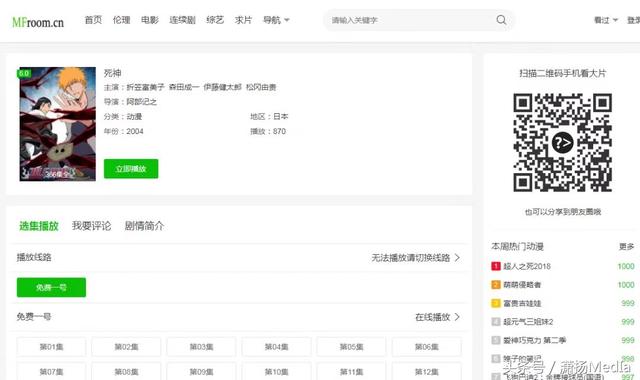Switch to the 剧情简介 tab
Screen dimensions: 640x380
[144, 226]
